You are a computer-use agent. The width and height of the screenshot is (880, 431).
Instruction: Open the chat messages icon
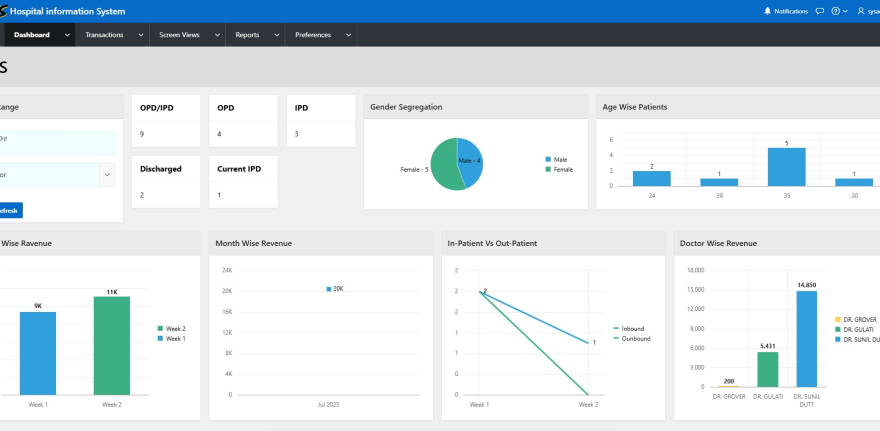(x=819, y=11)
